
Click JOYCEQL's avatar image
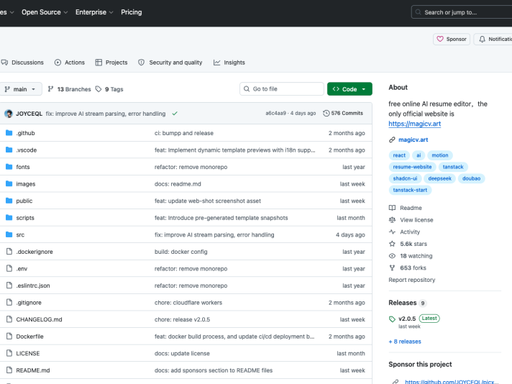point(9,114)
